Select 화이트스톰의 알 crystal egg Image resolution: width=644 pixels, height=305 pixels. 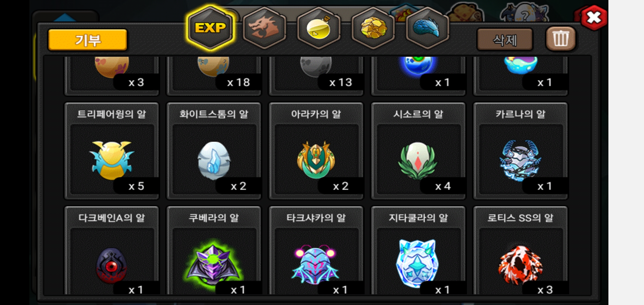(x=214, y=151)
